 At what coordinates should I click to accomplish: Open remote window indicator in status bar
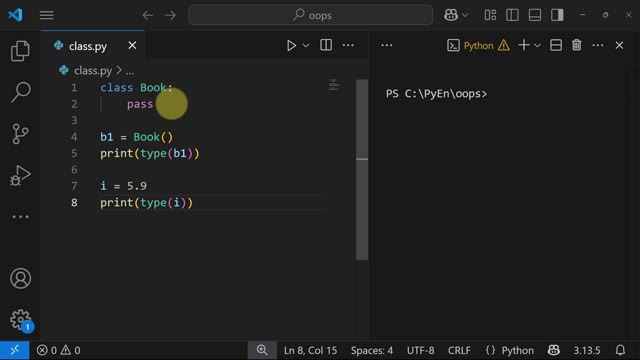click(x=15, y=350)
